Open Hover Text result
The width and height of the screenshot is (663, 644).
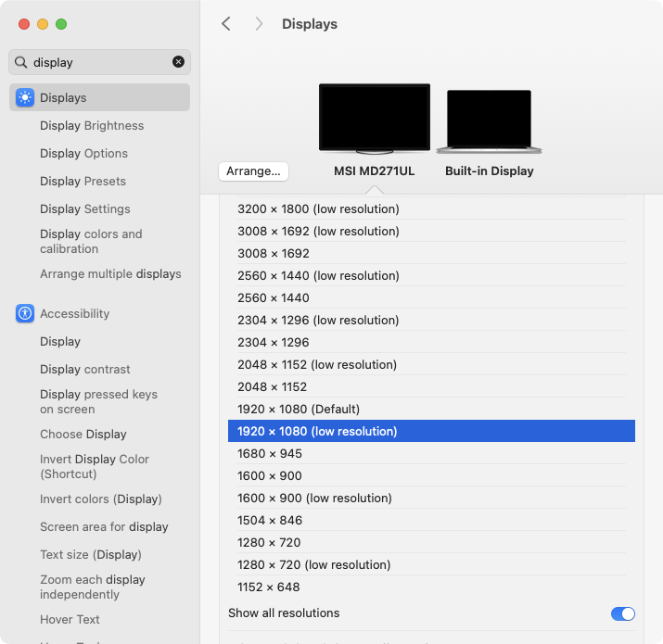pos(70,620)
